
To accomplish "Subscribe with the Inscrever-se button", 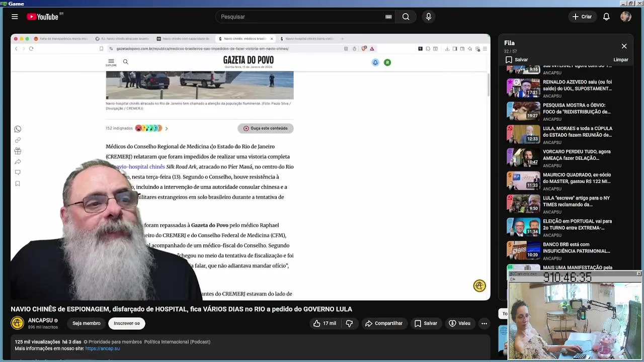I will click(127, 323).
